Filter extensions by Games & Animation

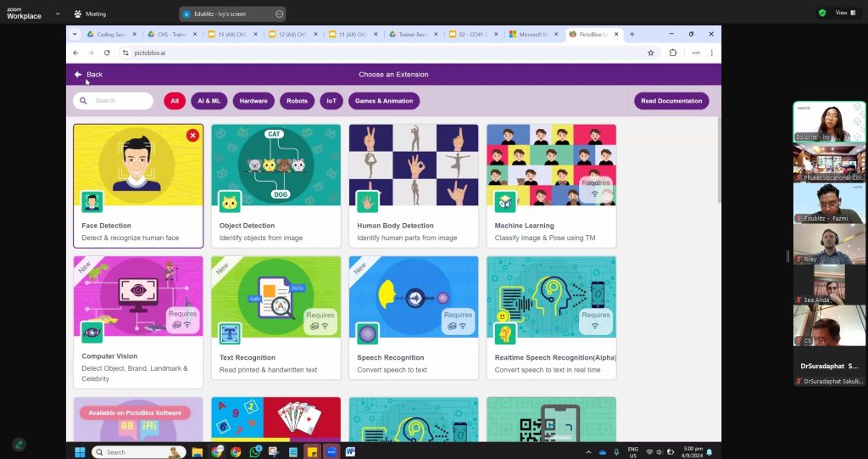click(384, 101)
